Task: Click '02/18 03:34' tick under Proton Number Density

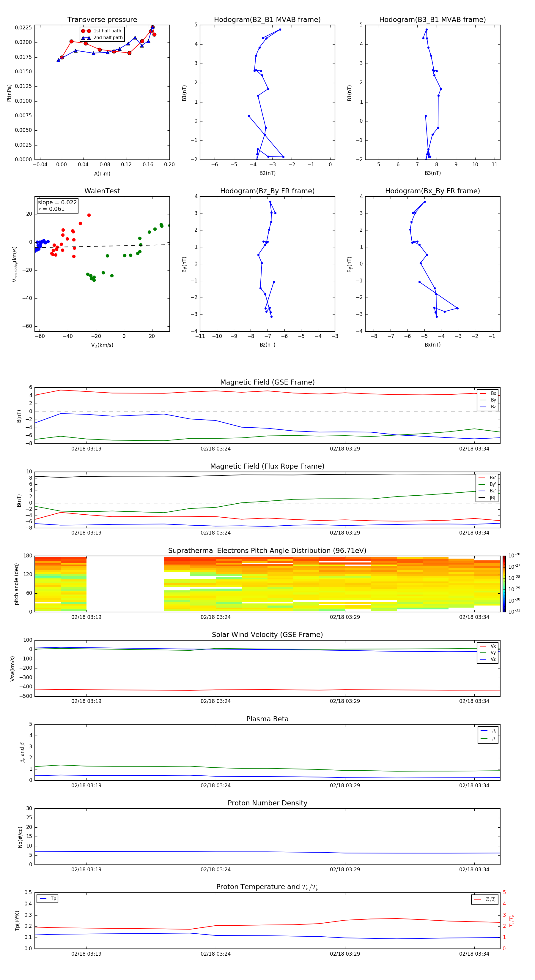Action: (474, 870)
